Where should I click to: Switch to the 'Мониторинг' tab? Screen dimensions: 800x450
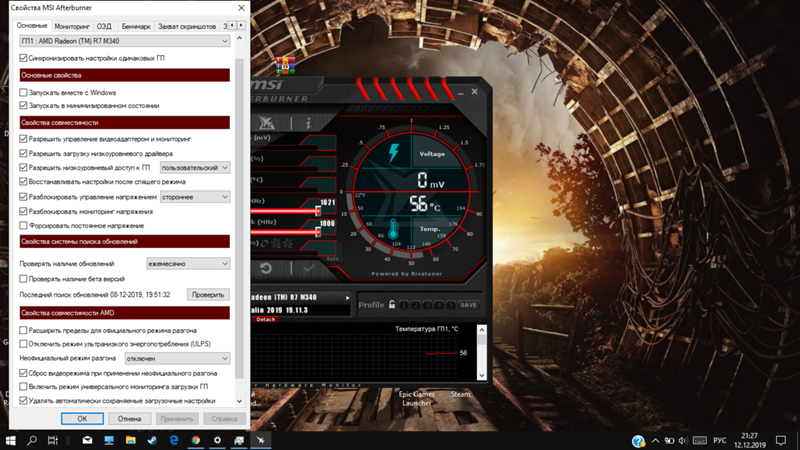click(72, 26)
